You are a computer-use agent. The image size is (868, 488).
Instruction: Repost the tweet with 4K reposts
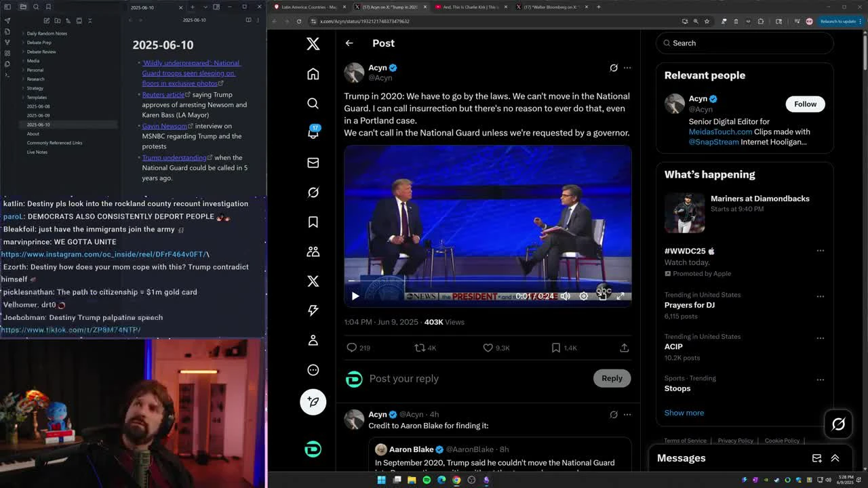pyautogui.click(x=420, y=348)
